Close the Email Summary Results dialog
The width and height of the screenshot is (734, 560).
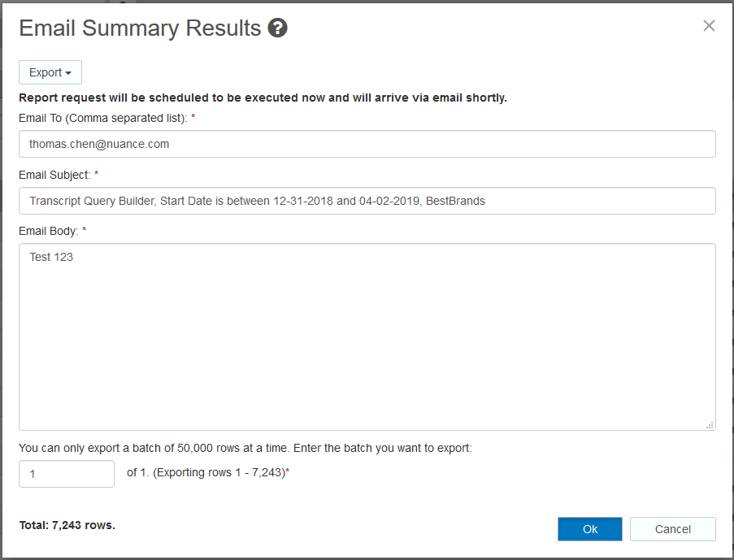pyautogui.click(x=709, y=26)
